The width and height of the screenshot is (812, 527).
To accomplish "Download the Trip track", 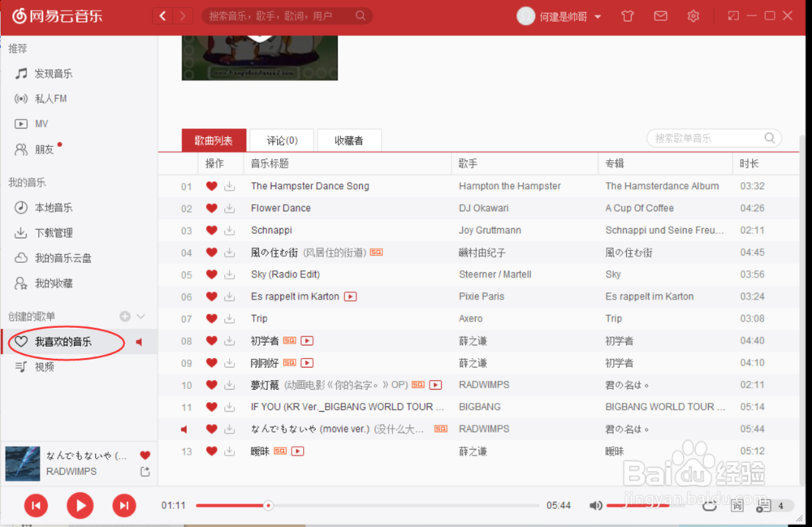I will 230,318.
